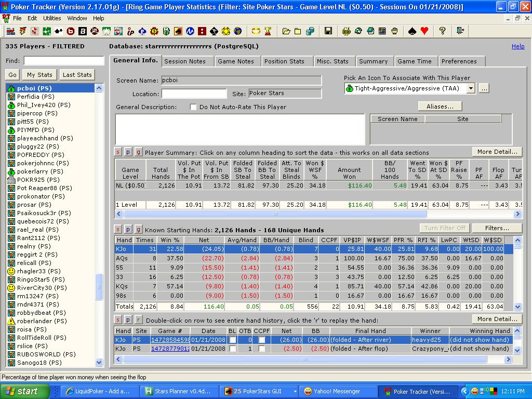
Task: Open the Game Time tab
Action: [x=415, y=61]
